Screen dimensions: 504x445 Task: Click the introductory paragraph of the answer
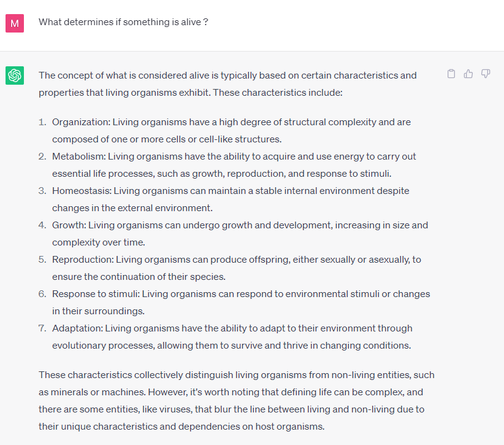(x=227, y=84)
